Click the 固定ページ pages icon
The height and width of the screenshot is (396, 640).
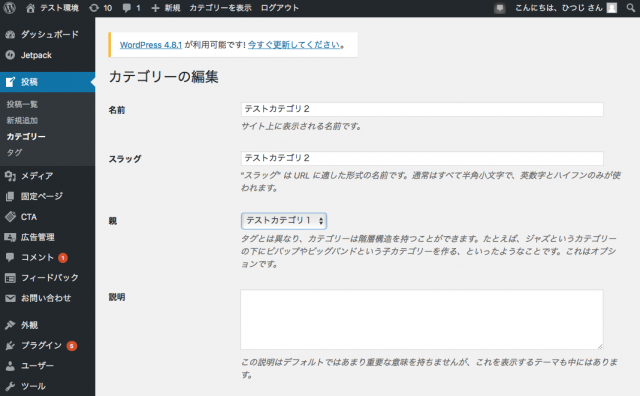click(10, 196)
